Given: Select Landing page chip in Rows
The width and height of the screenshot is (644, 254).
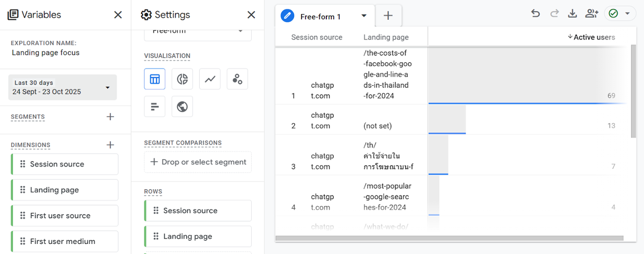Looking at the screenshot, I should pos(197,236).
